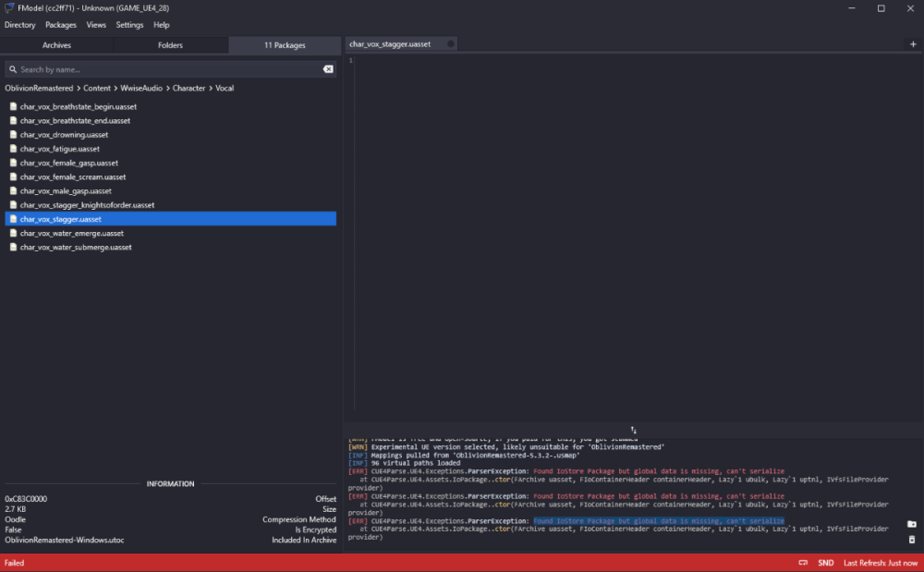
Task: Click Last Refresh: Just now text
Action: tap(881, 563)
